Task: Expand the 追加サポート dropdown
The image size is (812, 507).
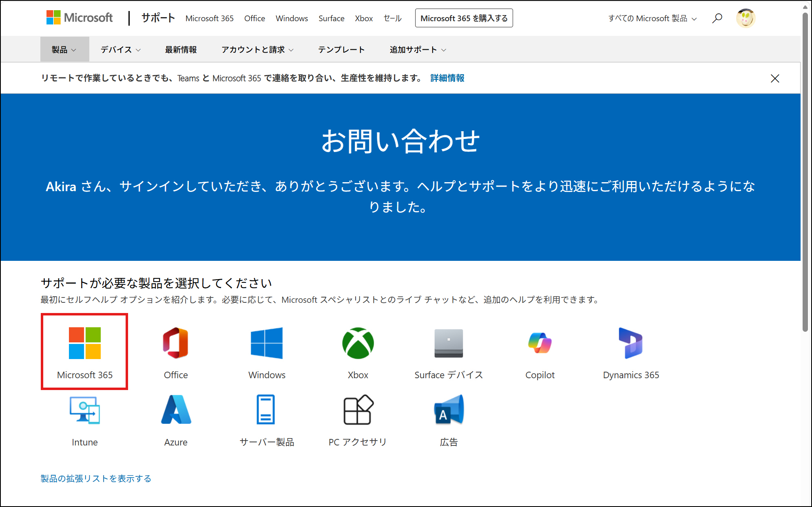Action: pyautogui.click(x=418, y=49)
